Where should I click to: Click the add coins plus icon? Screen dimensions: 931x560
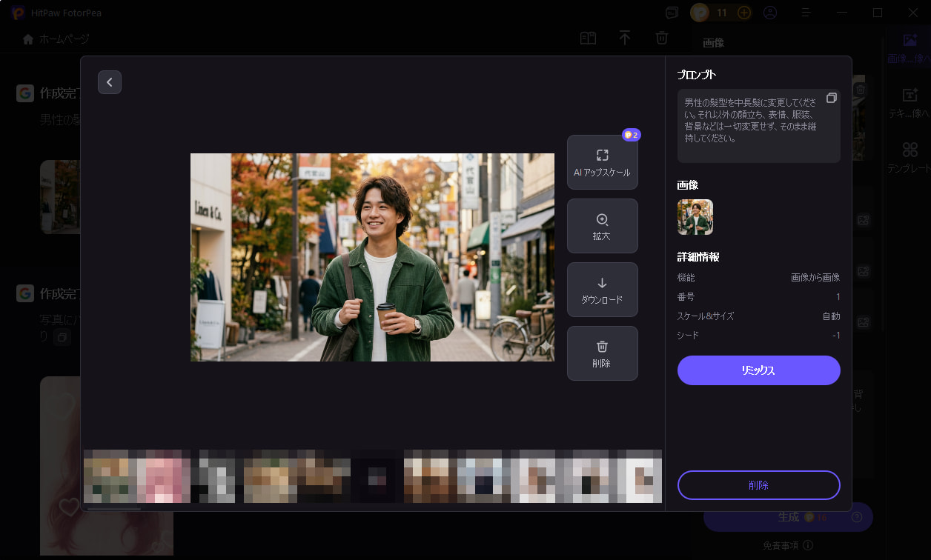(744, 13)
